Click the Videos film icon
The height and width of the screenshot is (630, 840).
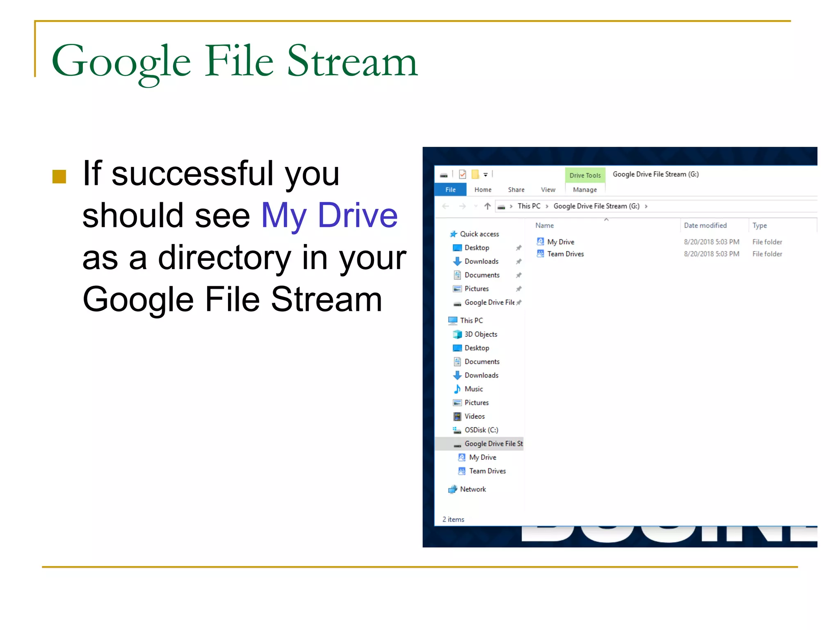[457, 416]
